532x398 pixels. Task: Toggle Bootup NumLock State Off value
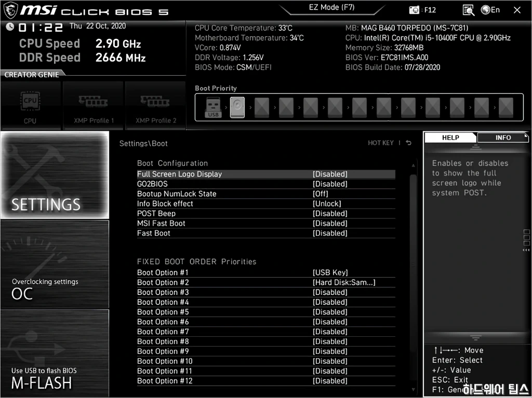pos(320,194)
